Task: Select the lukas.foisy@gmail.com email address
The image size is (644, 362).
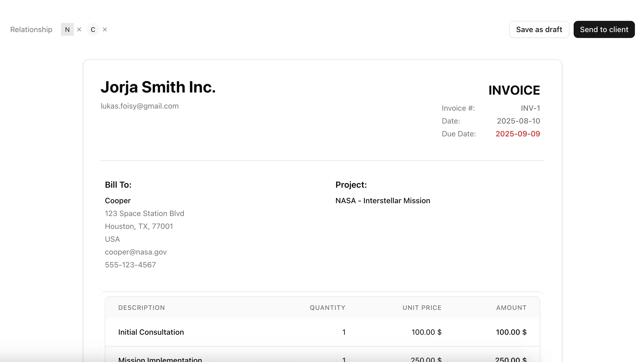Action: click(139, 106)
